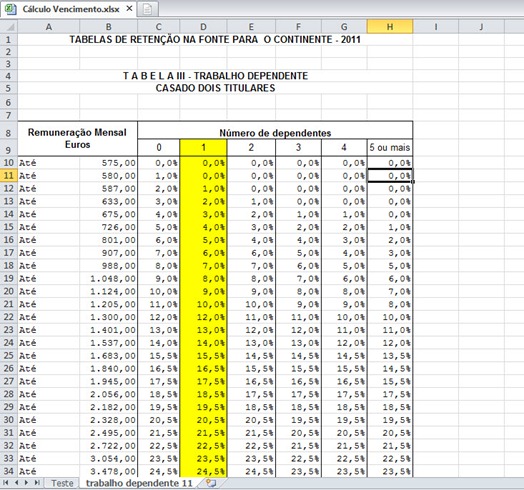Select row 1 header
The image size is (524, 490).
point(9,40)
